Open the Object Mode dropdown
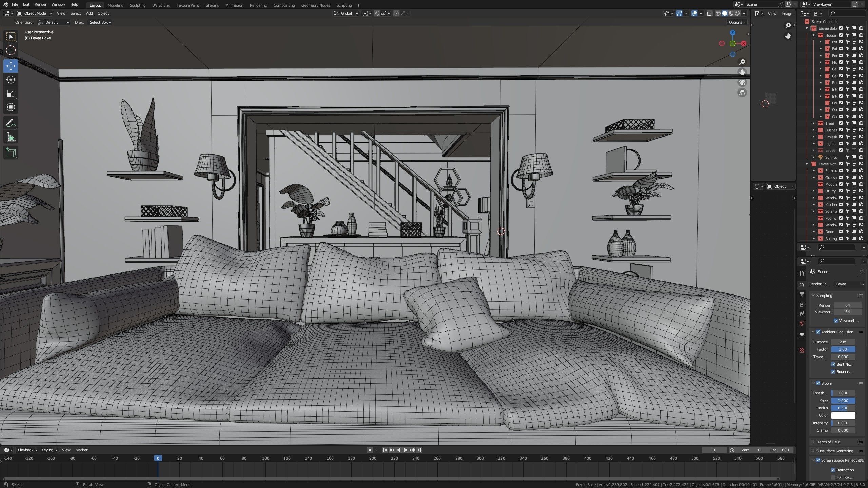Viewport: 868px width, 488px height. 35,13
